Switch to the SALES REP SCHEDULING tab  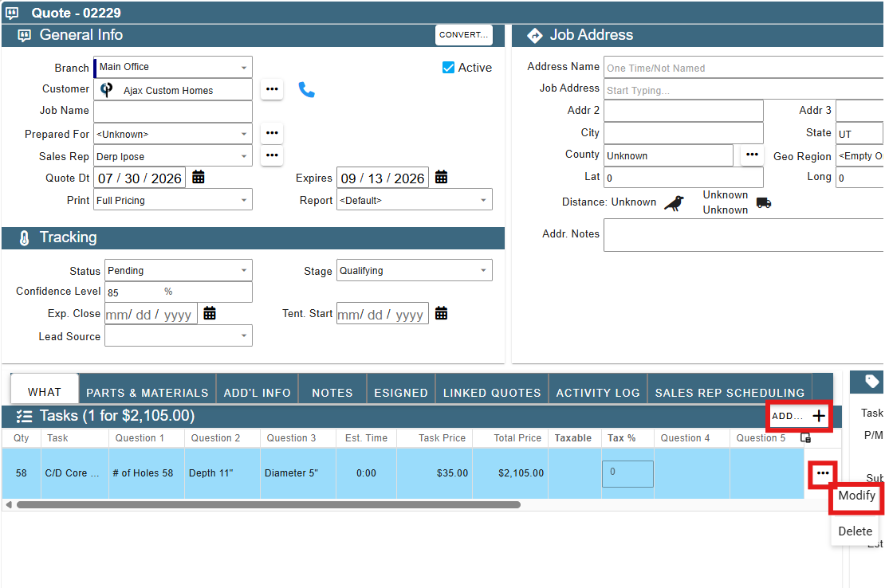[x=730, y=390]
